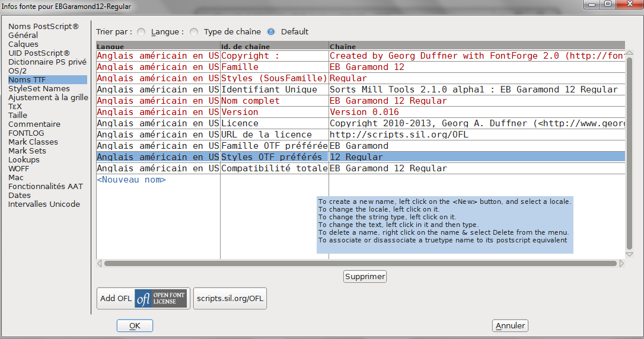
Task: Click the Chaîne column header
Action: coord(477,46)
